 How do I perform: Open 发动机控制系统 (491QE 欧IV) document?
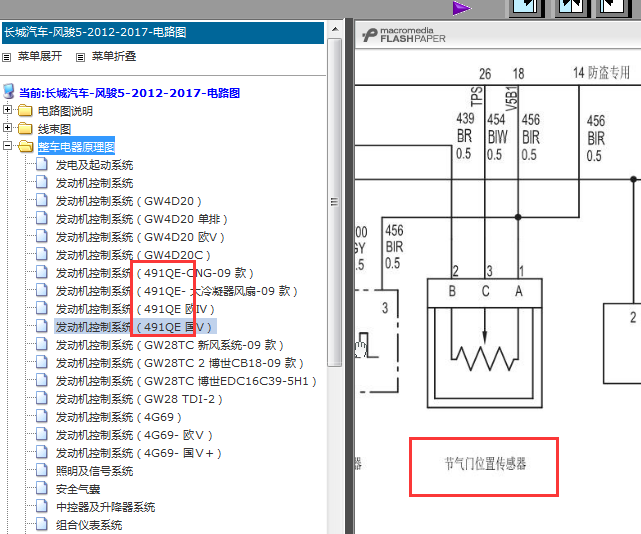[135, 309]
